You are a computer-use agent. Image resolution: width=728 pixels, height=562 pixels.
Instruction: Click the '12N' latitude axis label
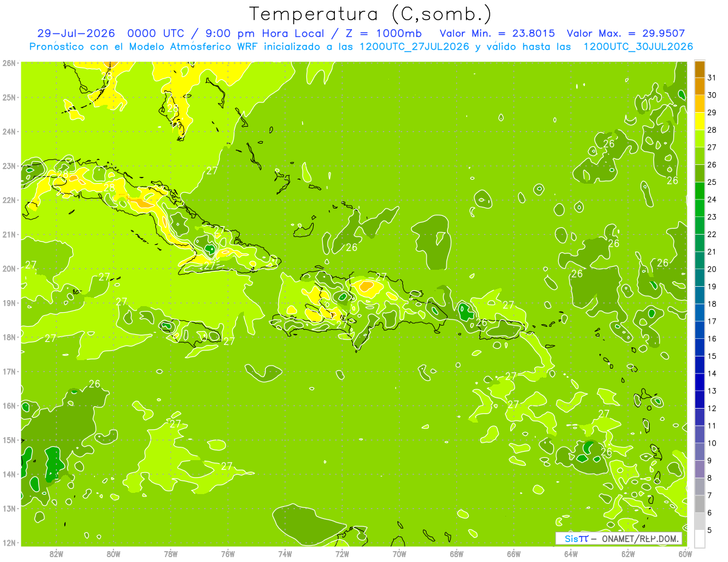click(8, 543)
